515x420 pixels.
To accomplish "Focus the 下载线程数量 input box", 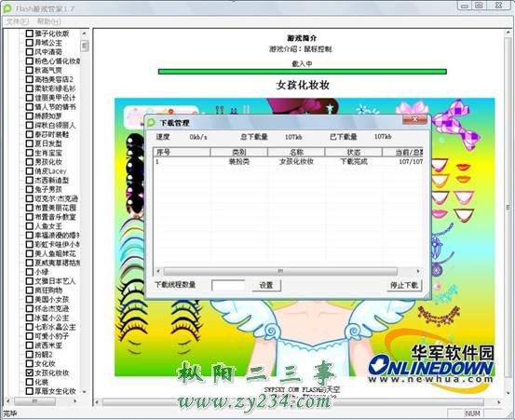I will [228, 285].
